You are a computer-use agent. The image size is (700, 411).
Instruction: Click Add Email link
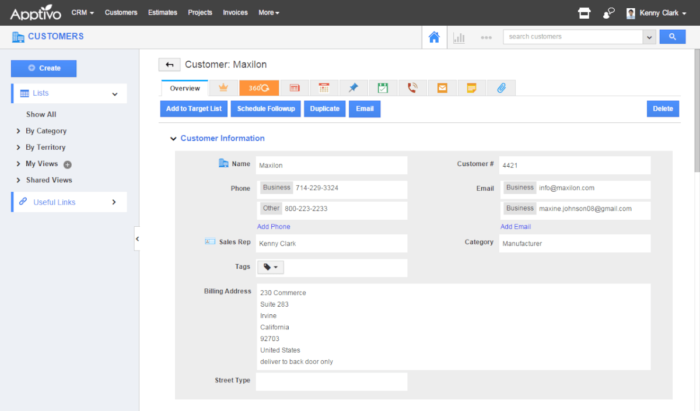(516, 227)
